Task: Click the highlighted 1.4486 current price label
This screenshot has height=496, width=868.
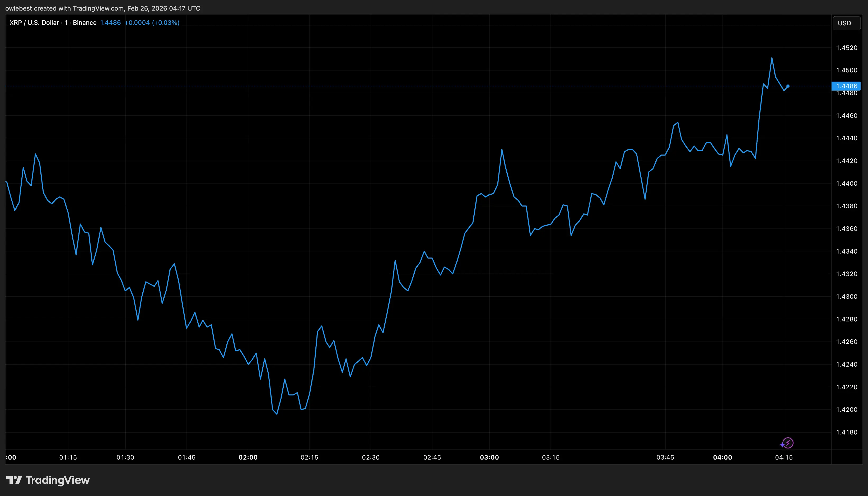Action: pos(846,86)
